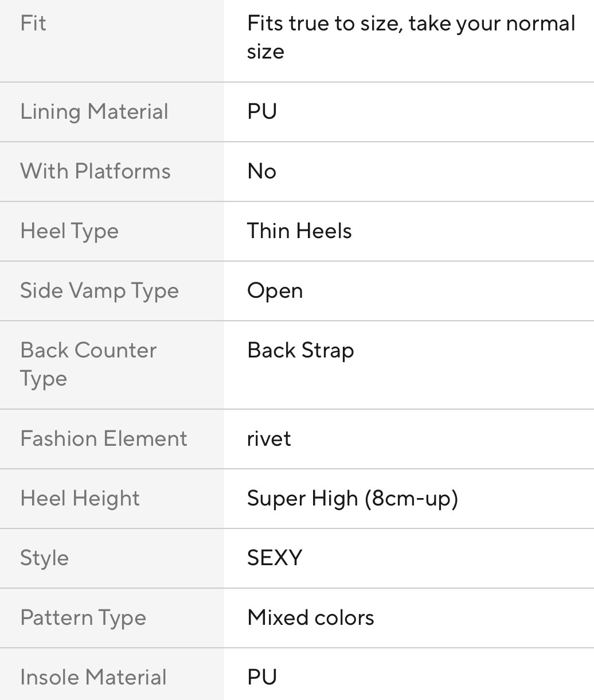Click the Side Vamp Type label

click(x=99, y=291)
